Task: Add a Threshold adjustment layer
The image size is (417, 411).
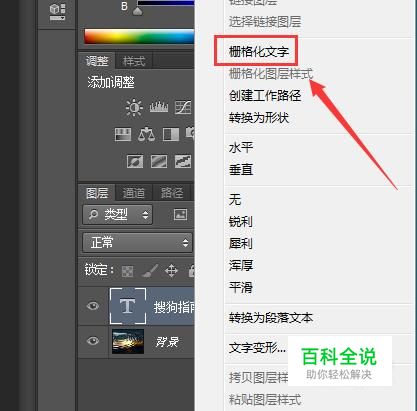Action: [x=183, y=162]
